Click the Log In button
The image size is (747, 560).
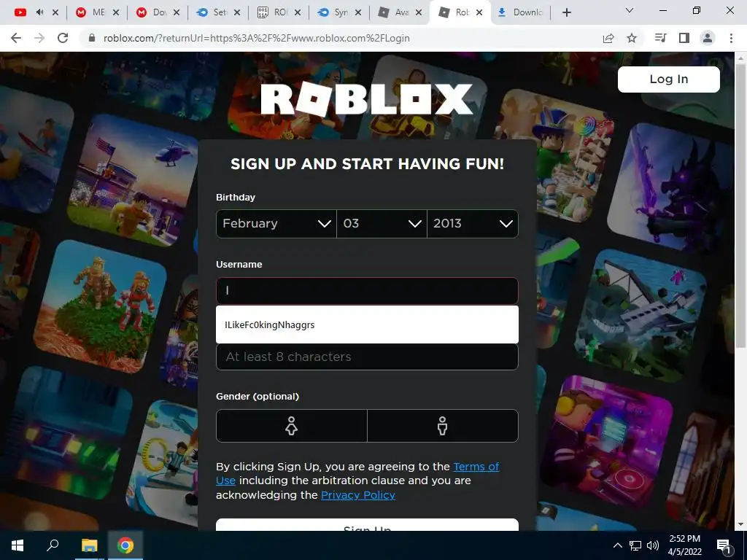click(669, 79)
